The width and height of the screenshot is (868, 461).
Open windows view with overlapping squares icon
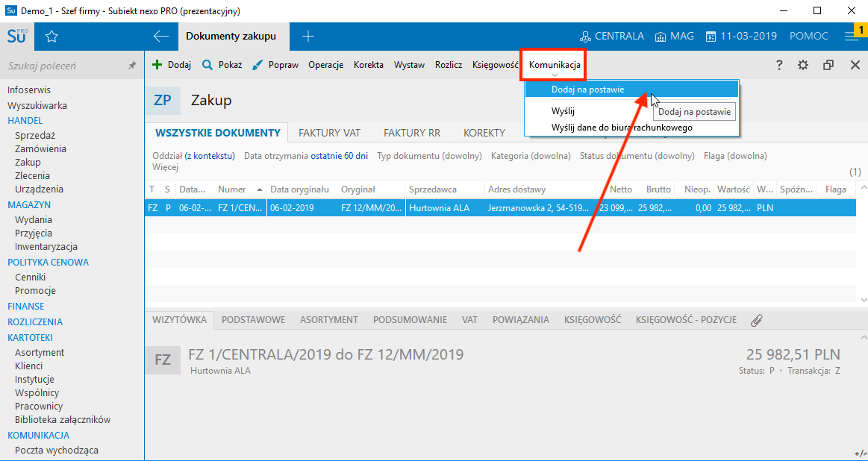(x=828, y=65)
